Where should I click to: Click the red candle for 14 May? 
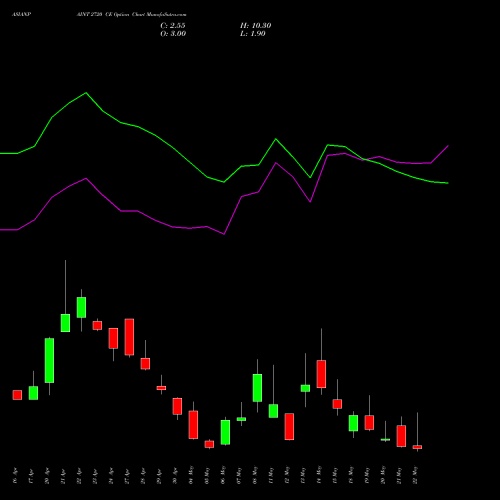pos(321,374)
